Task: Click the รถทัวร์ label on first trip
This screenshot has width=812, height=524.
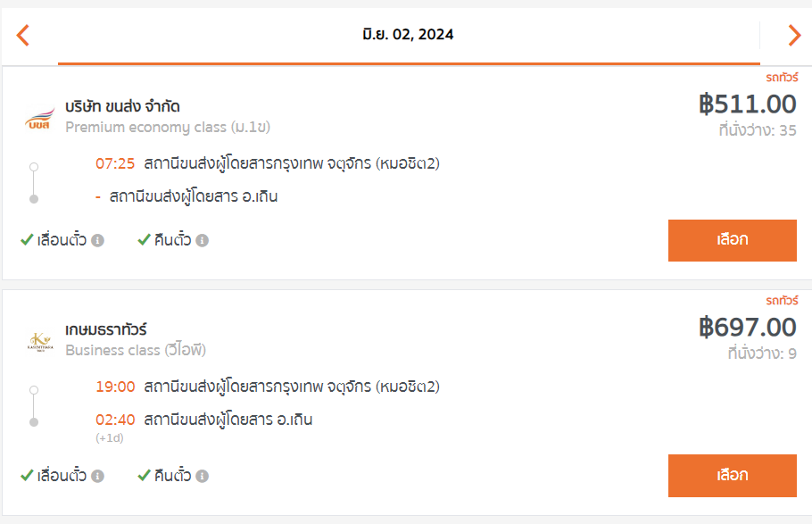Action: pyautogui.click(x=782, y=78)
